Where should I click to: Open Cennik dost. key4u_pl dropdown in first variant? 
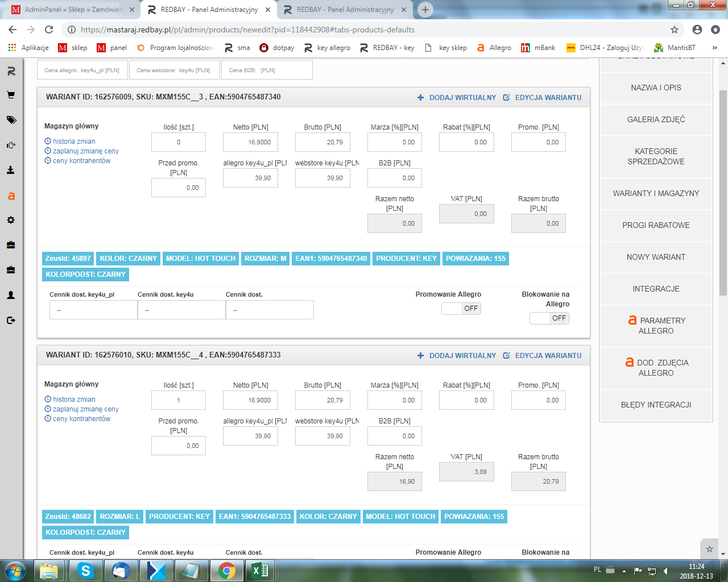[x=93, y=310]
